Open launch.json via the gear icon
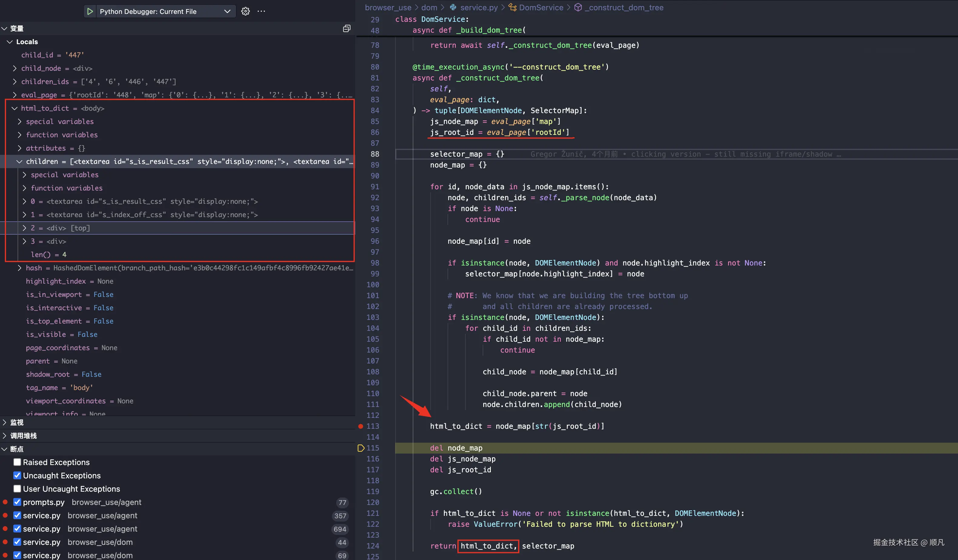958x560 pixels. pos(245,11)
